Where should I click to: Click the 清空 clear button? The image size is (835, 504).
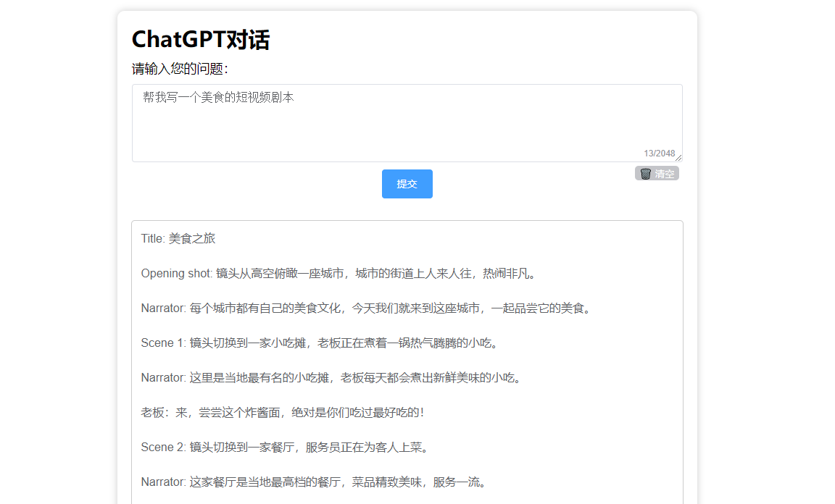657,174
